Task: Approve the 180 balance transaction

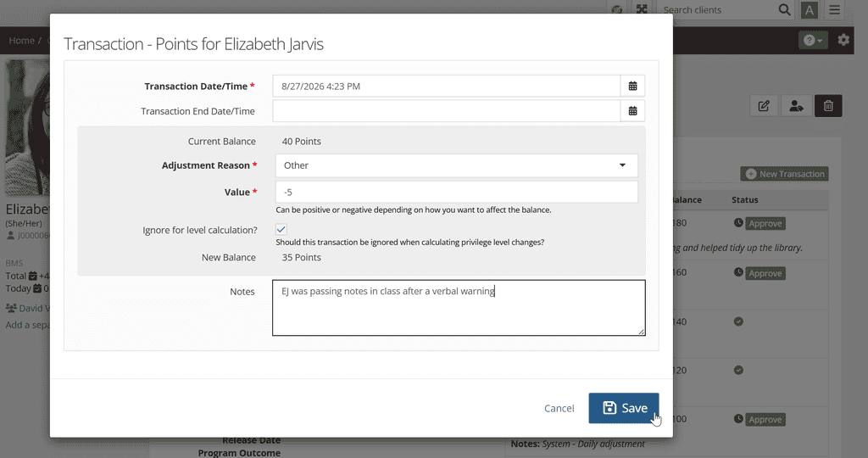Action: [765, 224]
